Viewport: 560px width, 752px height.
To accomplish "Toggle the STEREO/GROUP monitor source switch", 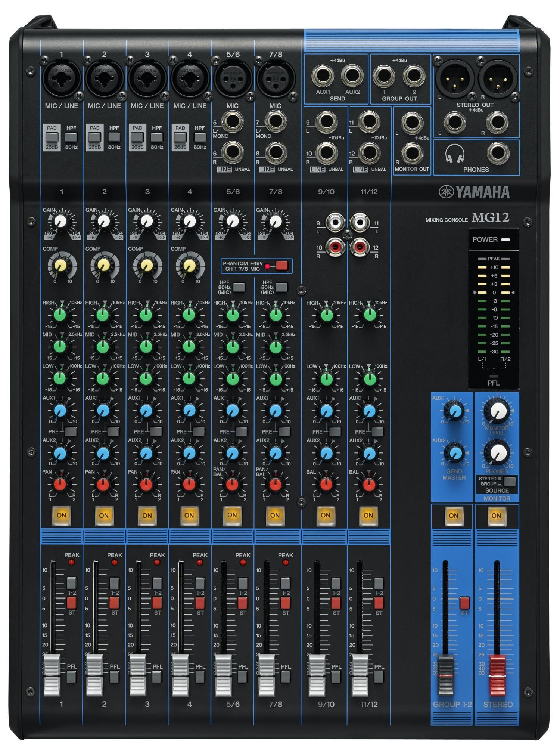I will tap(509, 481).
